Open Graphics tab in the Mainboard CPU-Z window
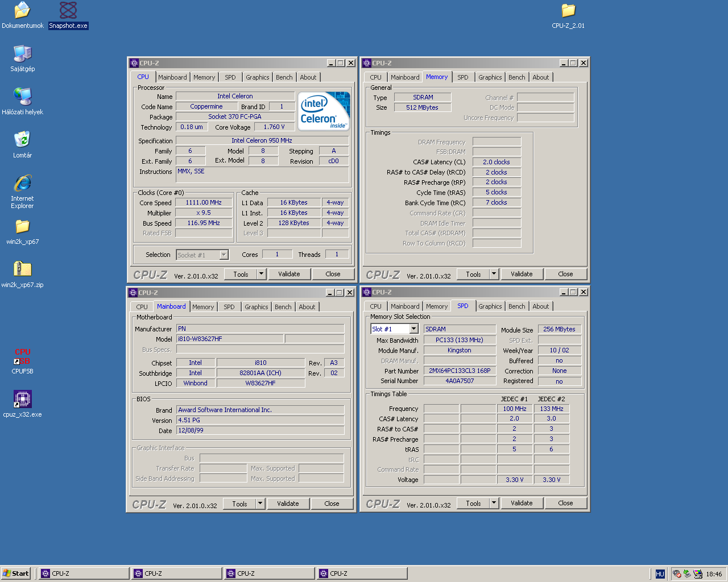 coord(257,307)
